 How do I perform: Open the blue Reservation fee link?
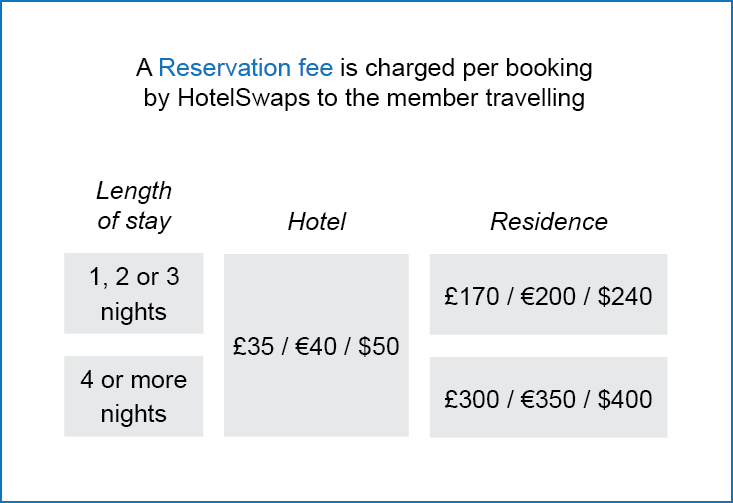246,68
